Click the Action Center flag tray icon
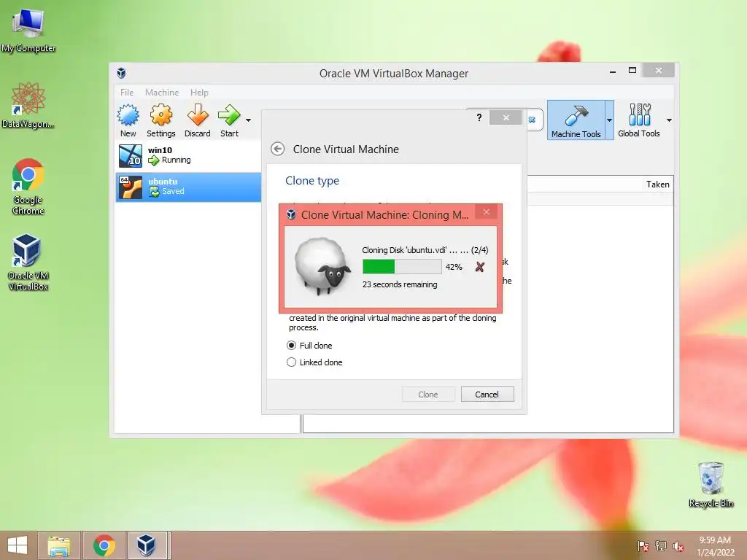Viewport: 747px width, 560px height. [x=643, y=546]
